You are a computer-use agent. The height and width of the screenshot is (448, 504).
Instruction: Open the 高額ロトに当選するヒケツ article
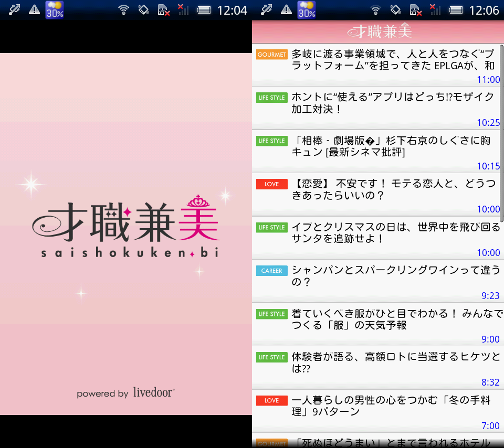pos(378,368)
